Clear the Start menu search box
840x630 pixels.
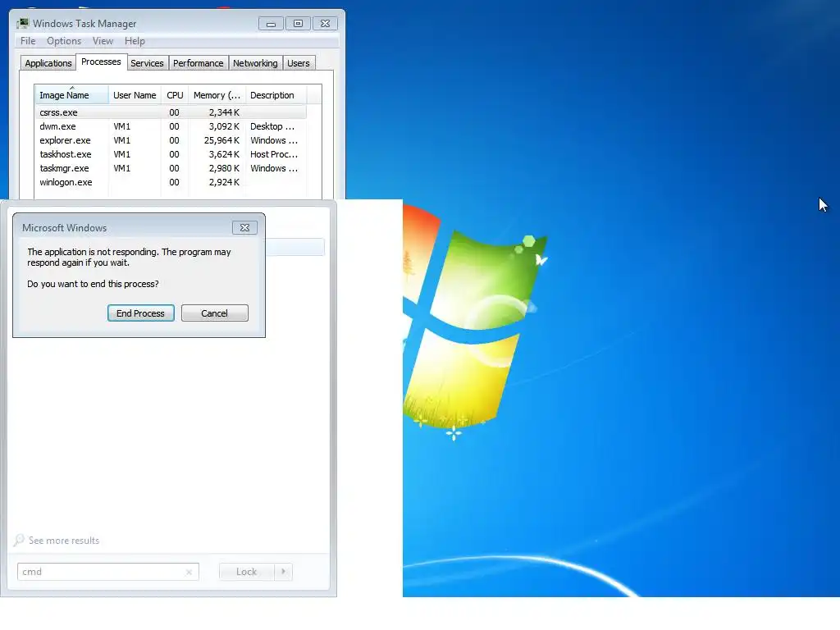click(x=189, y=572)
